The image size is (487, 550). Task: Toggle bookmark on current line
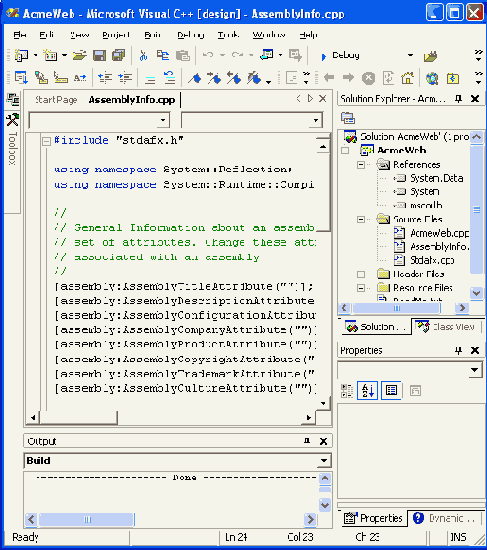click(x=194, y=78)
